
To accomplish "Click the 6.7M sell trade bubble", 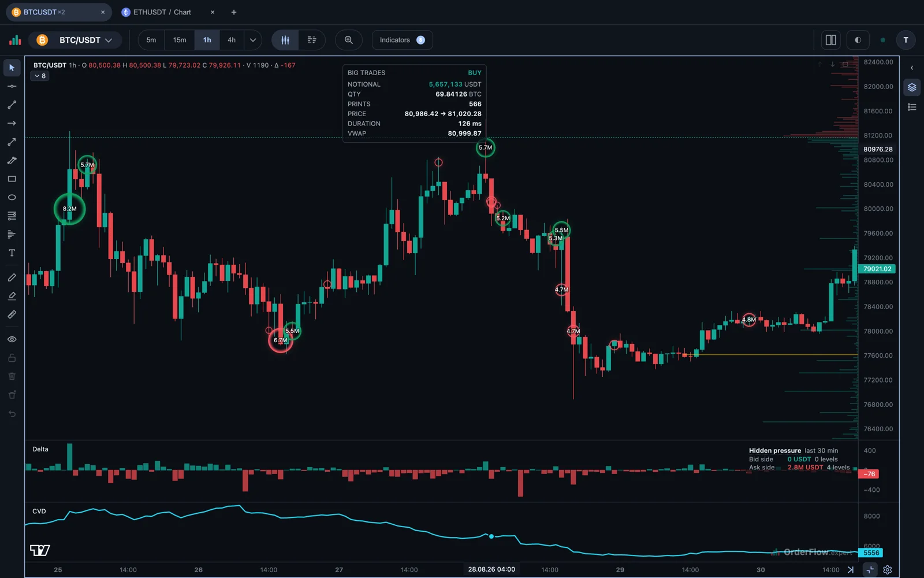I will [281, 340].
